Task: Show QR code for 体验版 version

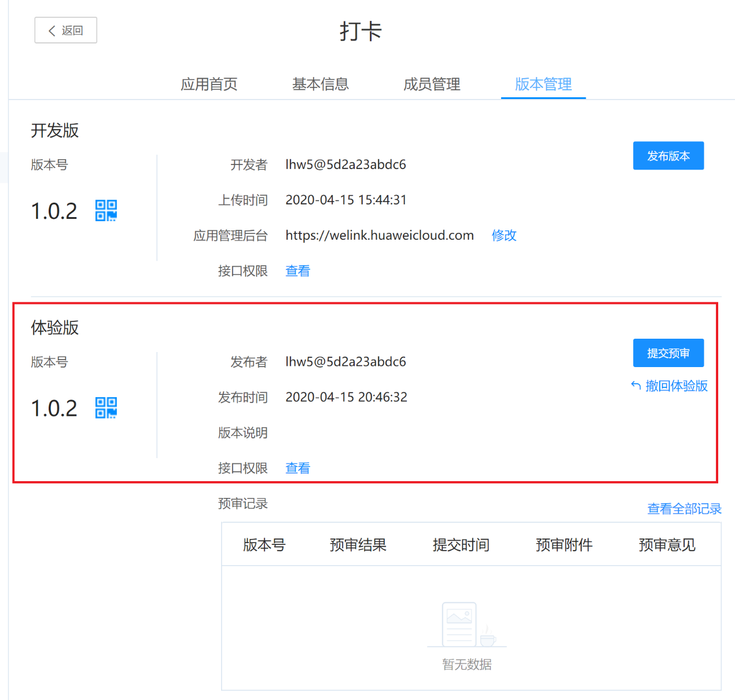Action: point(106,408)
